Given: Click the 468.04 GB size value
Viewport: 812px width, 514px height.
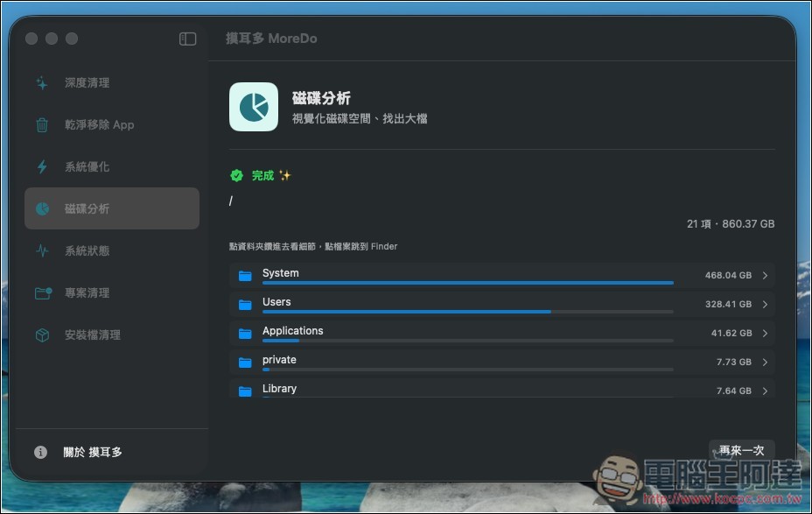Looking at the screenshot, I should click(728, 276).
